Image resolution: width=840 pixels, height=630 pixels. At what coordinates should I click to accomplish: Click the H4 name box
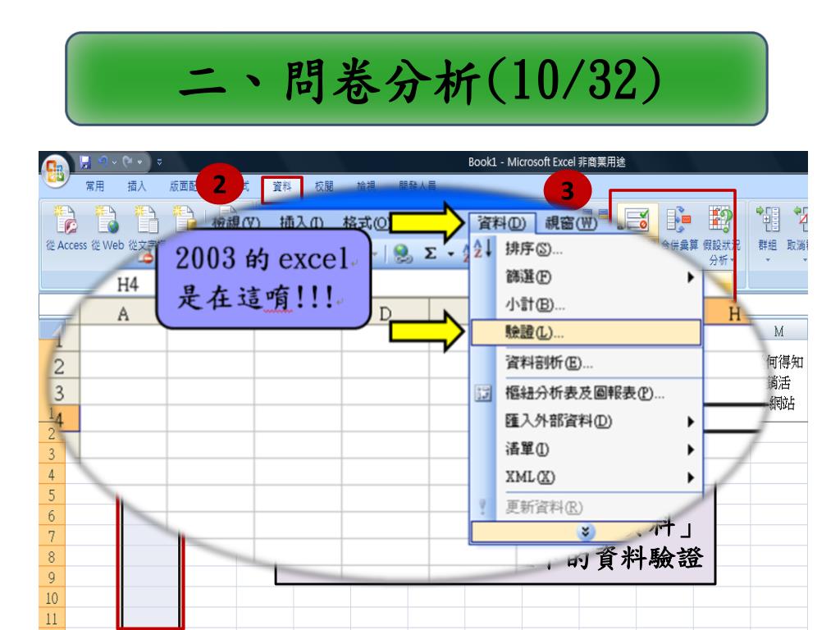(127, 285)
